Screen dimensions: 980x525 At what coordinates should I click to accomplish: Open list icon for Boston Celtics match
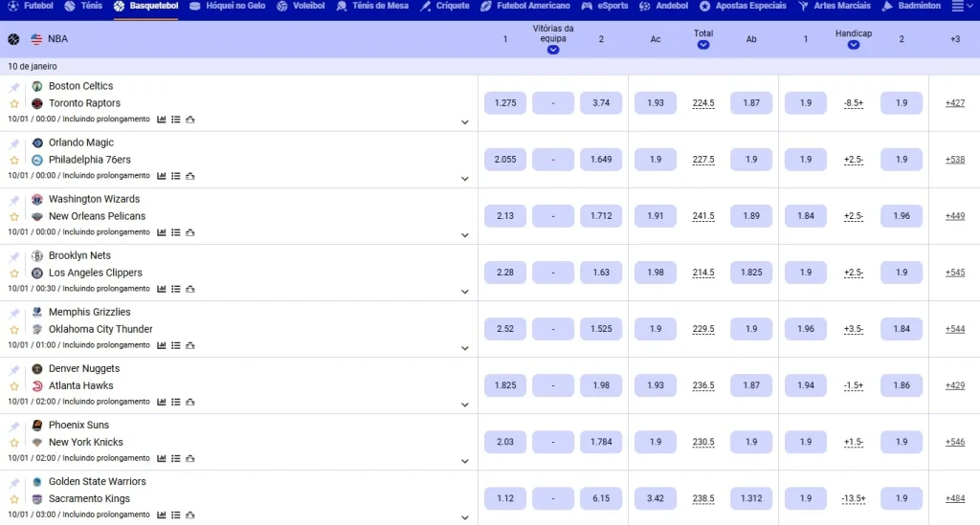pos(176,120)
